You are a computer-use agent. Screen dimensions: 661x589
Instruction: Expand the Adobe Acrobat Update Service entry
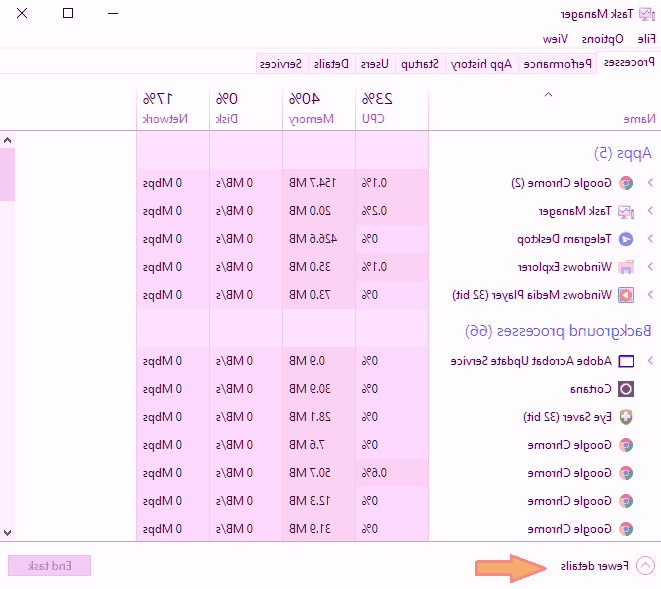[x=650, y=361]
